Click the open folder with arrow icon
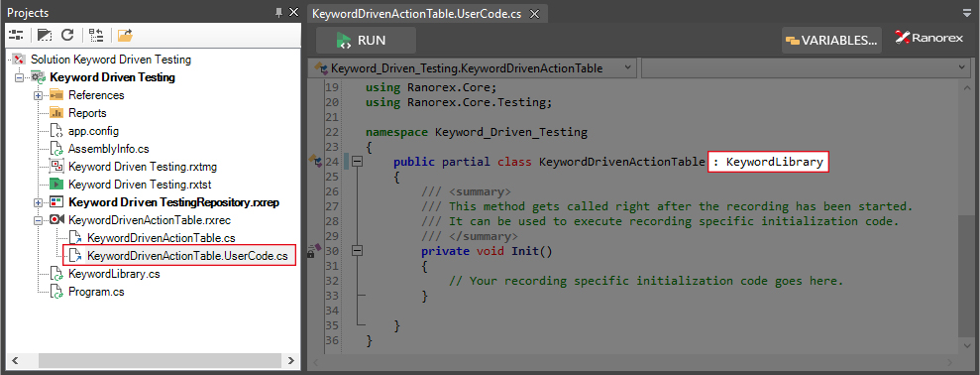Image resolution: width=980 pixels, height=375 pixels. 125,35
